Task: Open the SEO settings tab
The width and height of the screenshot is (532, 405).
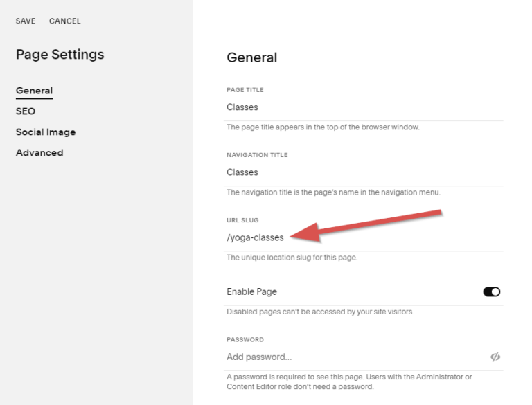Action: 26,111
